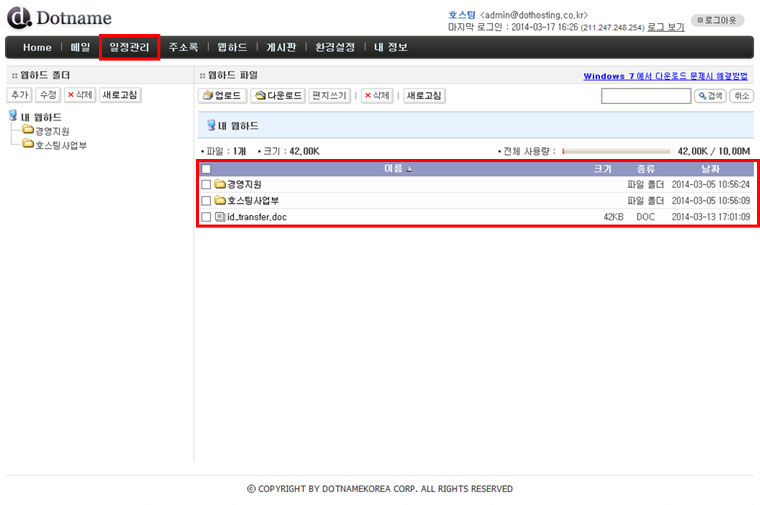Screen dimensions: 760x505
Task: Select 경영지원 folder in the left tree
Action: pos(51,131)
